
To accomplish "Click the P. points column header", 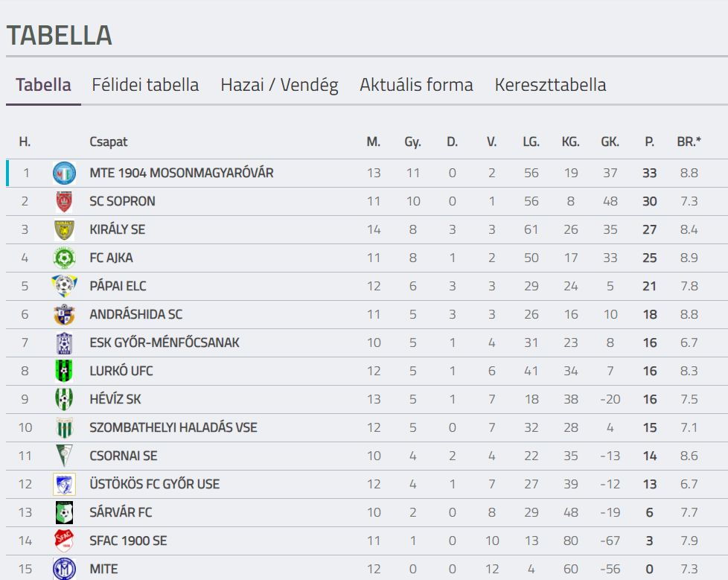I will [650, 141].
